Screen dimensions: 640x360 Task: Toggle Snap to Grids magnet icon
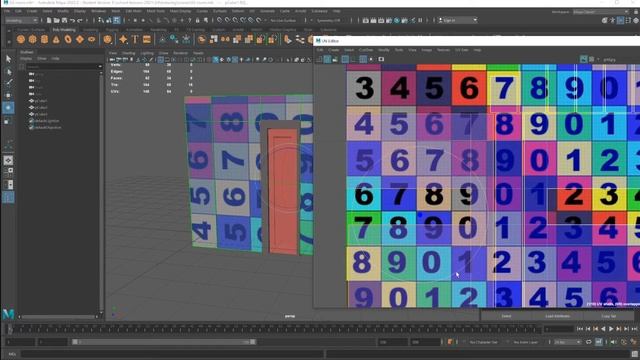[220, 20]
